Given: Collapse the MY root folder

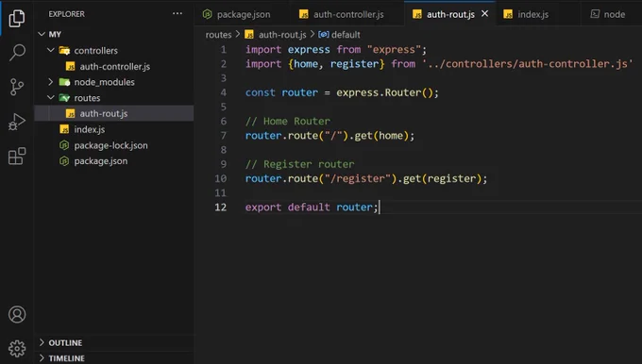Looking at the screenshot, I should pyautogui.click(x=42, y=34).
